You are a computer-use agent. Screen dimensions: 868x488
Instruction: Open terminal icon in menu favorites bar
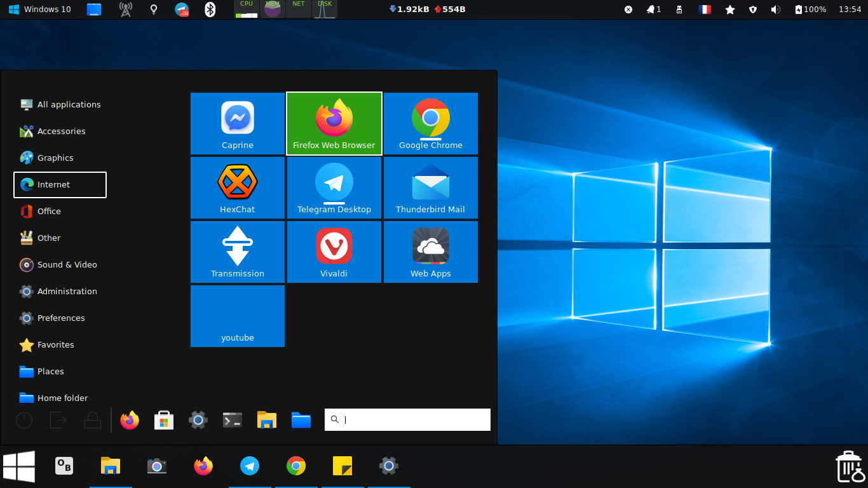[233, 420]
